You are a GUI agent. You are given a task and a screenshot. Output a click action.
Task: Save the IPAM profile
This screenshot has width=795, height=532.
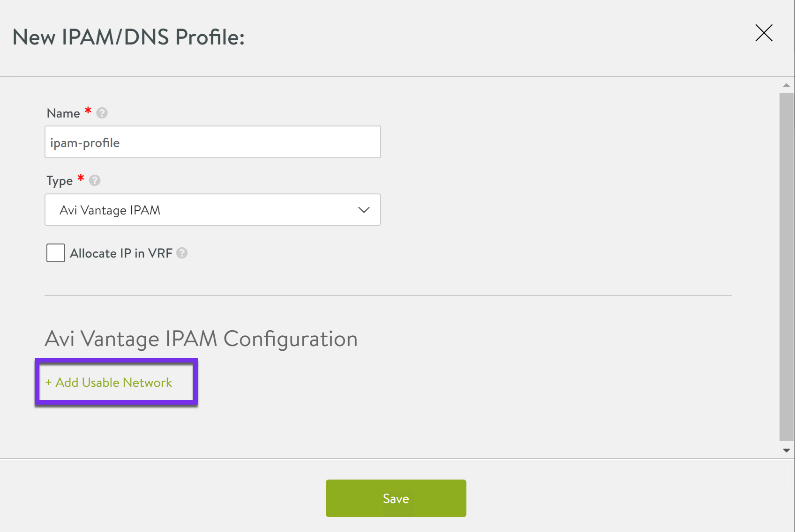pos(396,498)
